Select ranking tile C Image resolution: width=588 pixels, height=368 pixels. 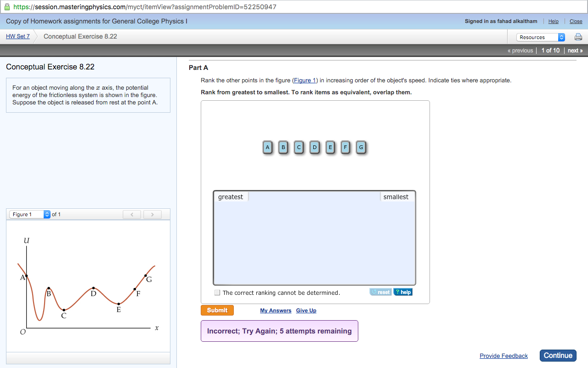coord(299,147)
